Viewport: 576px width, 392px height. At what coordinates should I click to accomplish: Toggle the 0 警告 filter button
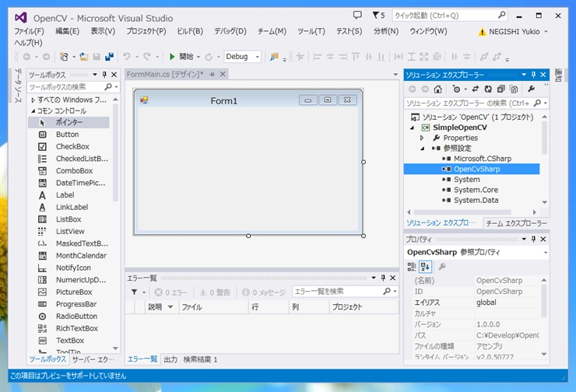[216, 292]
